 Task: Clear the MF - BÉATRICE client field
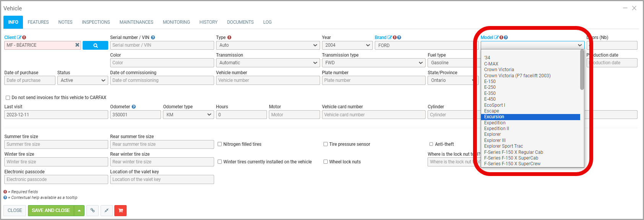point(77,45)
